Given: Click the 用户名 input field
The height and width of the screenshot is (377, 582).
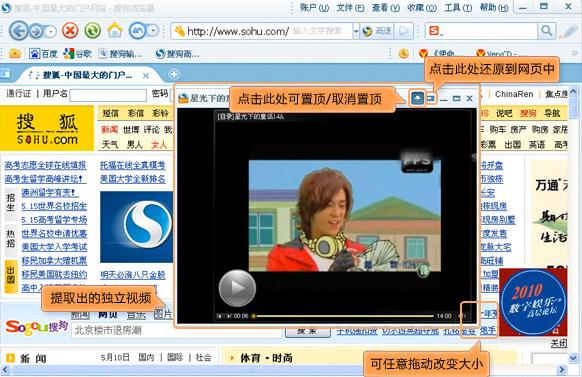Looking at the screenshot, I should [x=108, y=95].
